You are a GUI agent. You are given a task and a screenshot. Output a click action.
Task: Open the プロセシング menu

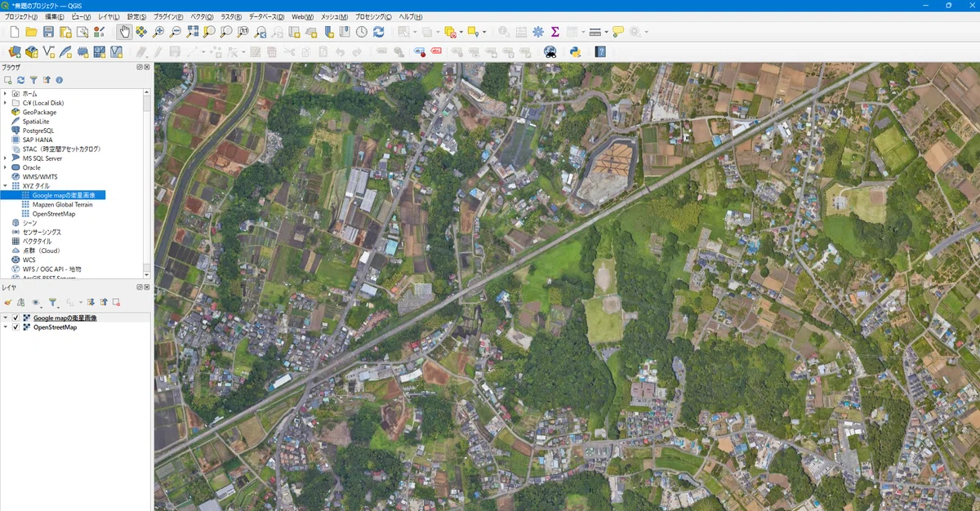[x=372, y=16]
